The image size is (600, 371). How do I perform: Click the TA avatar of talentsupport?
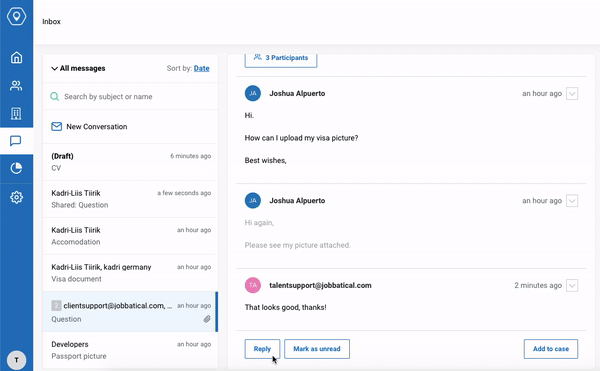[x=253, y=285]
